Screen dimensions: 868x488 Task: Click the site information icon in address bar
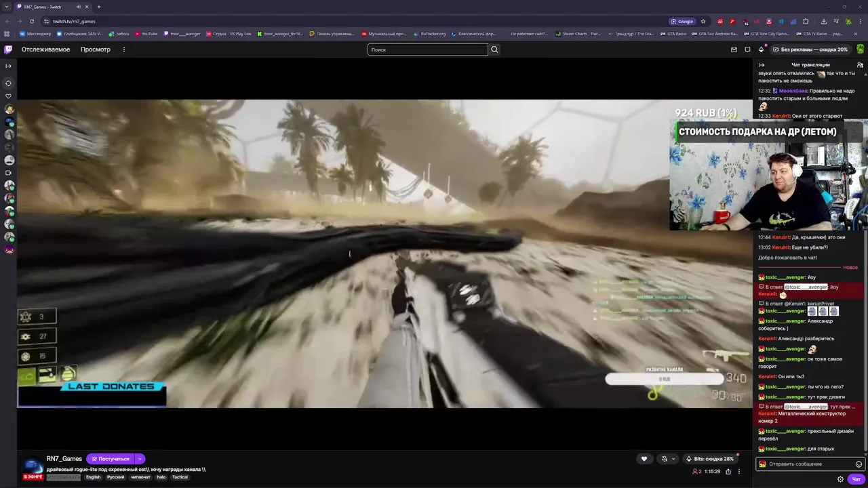point(46,21)
